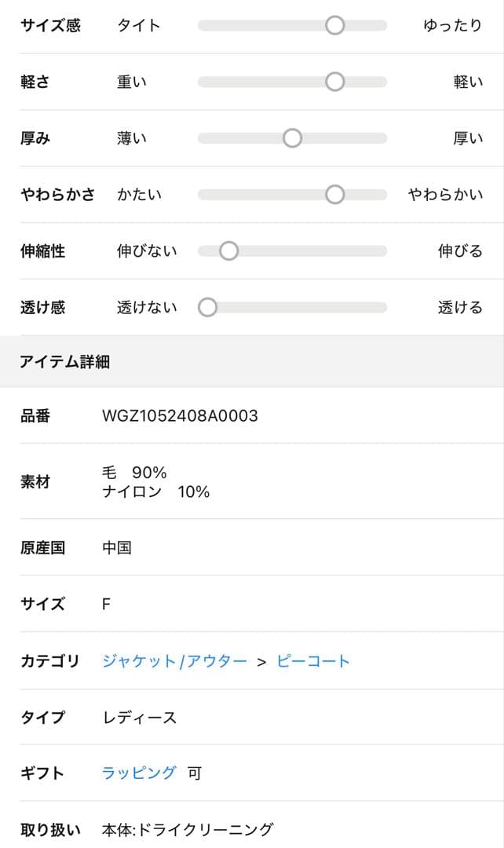
Task: Click the 厚み slider handle
Action: [293, 137]
